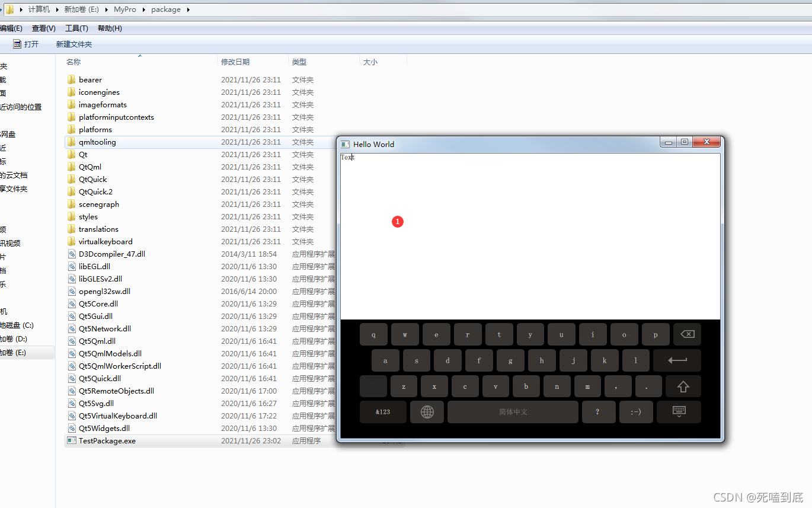The image size is (812, 508).
Task: Expand breadcrumb arrow after package
Action: tap(188, 9)
